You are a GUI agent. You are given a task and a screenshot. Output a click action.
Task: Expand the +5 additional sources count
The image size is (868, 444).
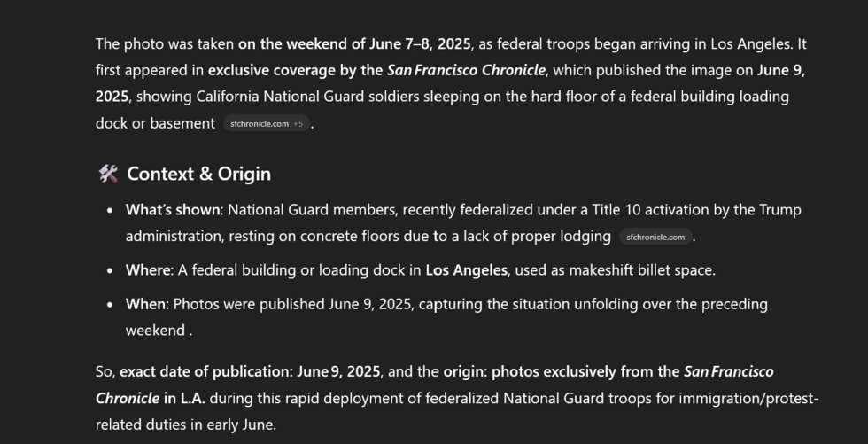[298, 124]
